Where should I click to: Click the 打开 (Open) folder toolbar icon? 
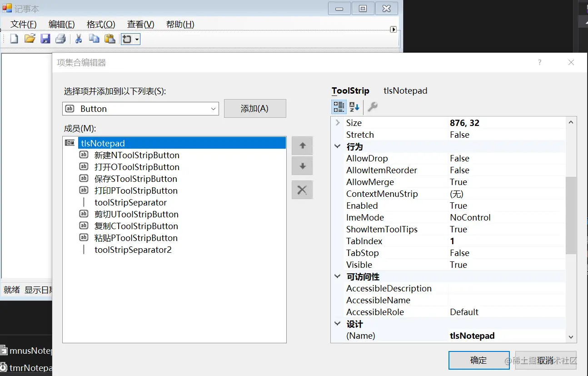pyautogui.click(x=30, y=39)
